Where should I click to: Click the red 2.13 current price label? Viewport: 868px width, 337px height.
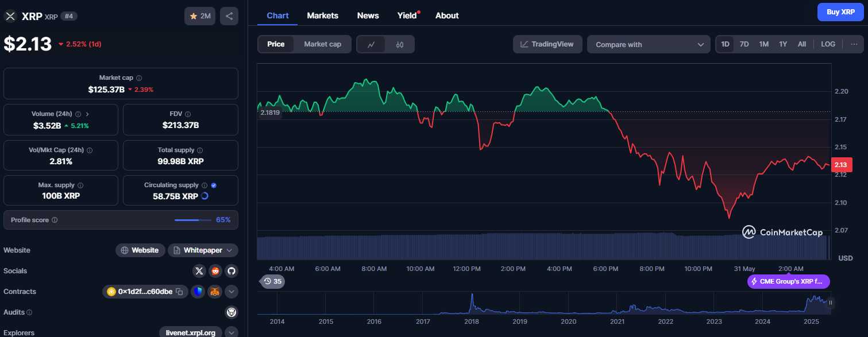point(840,165)
